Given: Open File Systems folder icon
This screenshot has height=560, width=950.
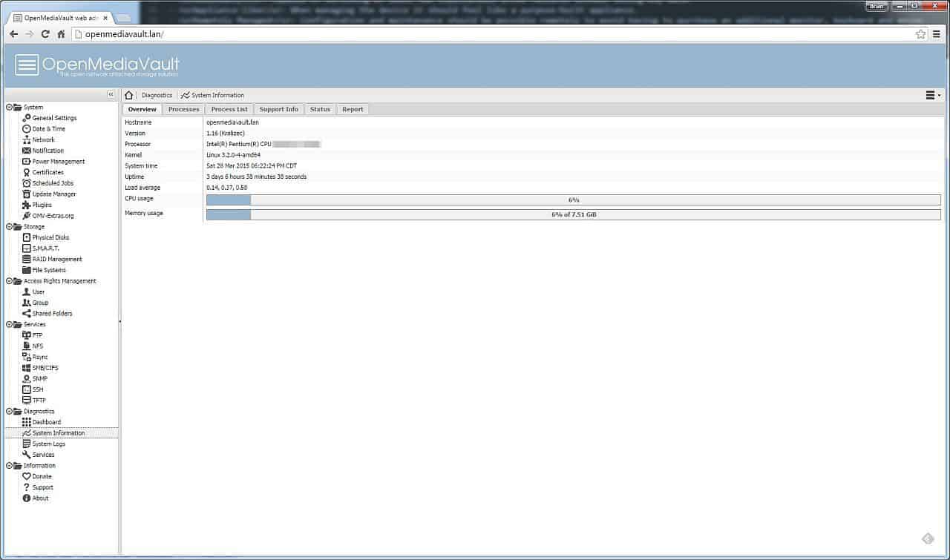Looking at the screenshot, I should pos(27,270).
